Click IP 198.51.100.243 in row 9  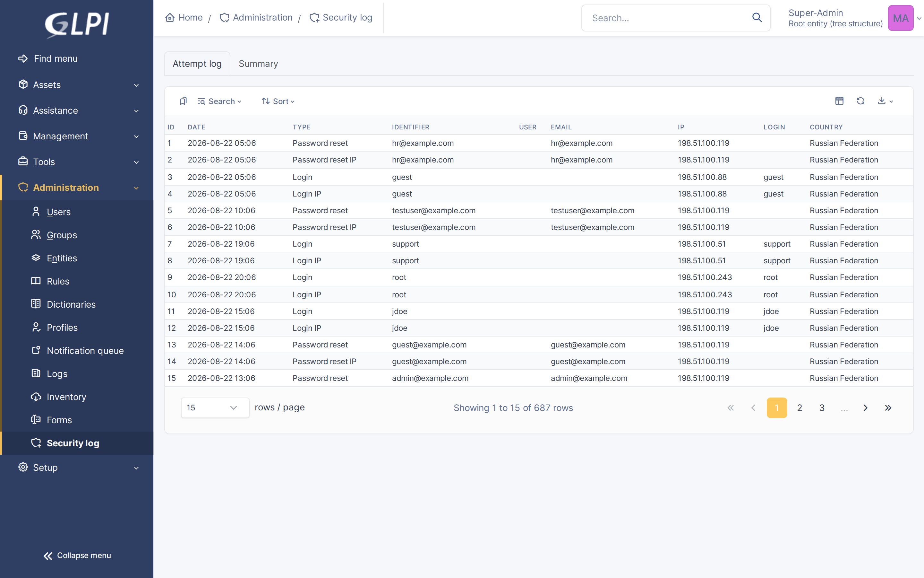tap(705, 277)
